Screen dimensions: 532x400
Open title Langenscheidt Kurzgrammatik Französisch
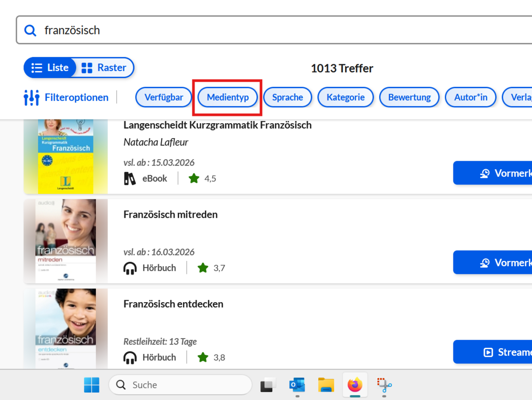click(218, 125)
